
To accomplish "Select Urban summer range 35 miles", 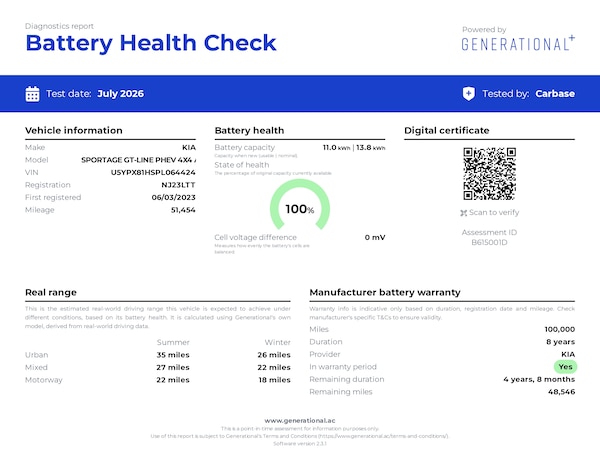I will pos(173,355).
